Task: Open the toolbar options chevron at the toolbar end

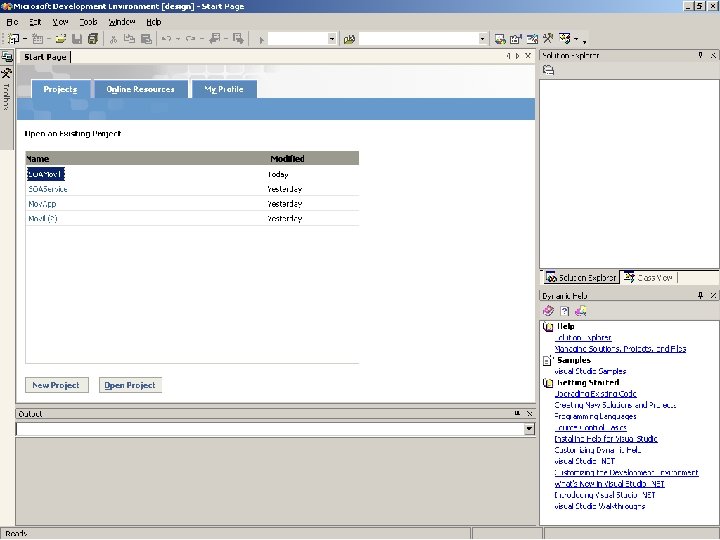Action: click(585, 41)
